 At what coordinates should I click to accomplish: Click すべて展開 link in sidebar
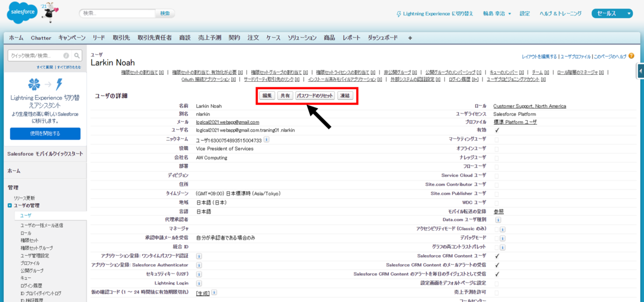(x=46, y=67)
